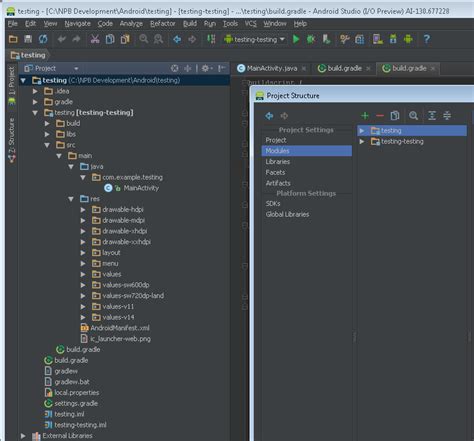Viewport: 474px width, 441px height.
Task: Select gradlew.bat file
Action: click(72, 382)
